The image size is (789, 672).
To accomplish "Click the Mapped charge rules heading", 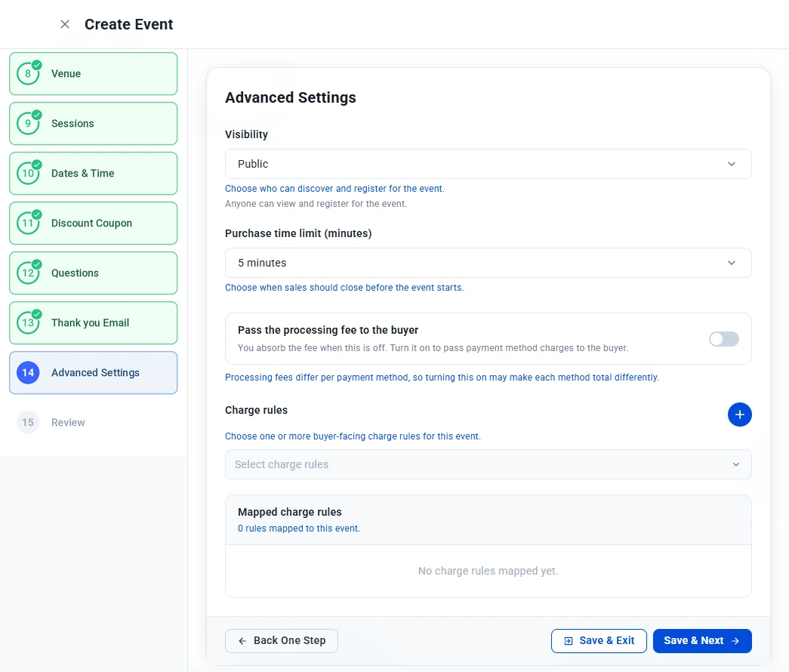I will [289, 512].
